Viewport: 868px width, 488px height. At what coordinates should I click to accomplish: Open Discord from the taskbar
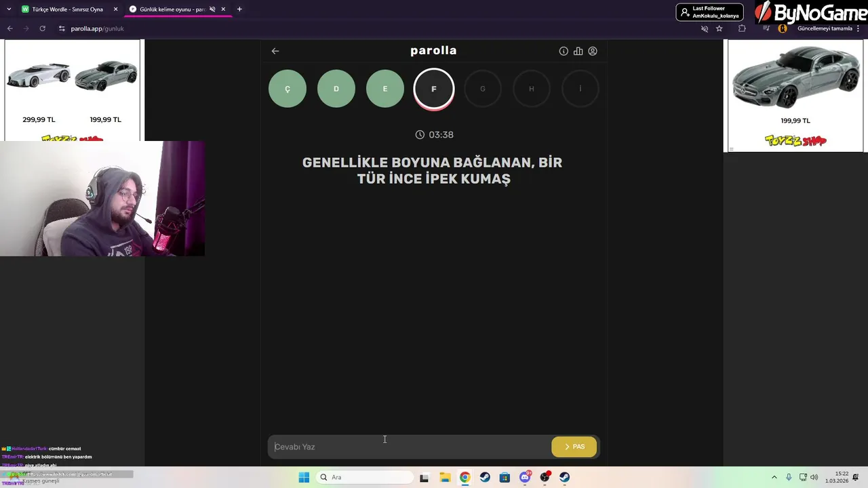pos(525,477)
